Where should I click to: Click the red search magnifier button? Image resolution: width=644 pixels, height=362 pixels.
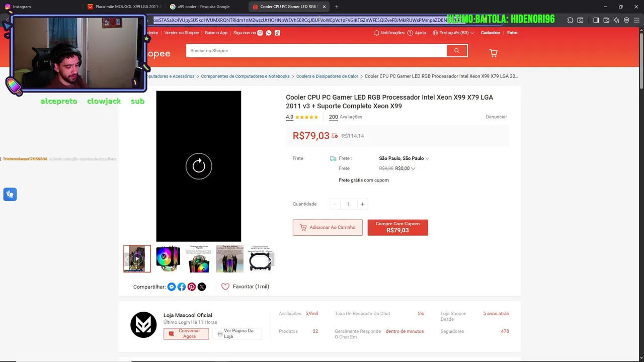click(456, 51)
